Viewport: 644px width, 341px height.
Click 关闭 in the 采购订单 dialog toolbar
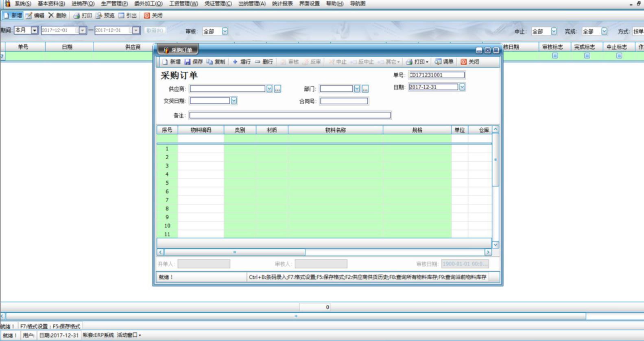[x=470, y=62]
